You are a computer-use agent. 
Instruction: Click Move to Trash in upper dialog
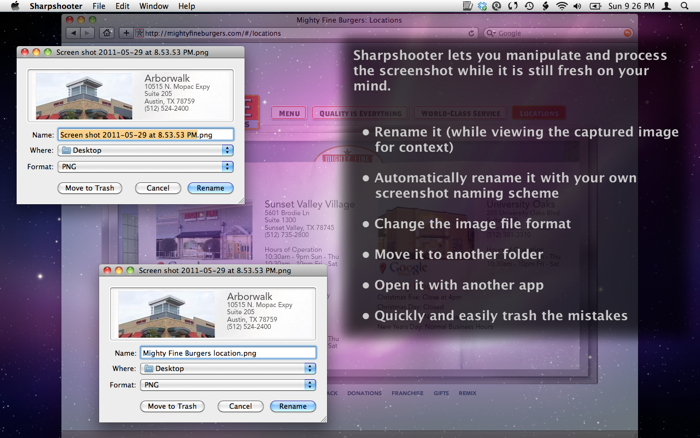pos(90,188)
